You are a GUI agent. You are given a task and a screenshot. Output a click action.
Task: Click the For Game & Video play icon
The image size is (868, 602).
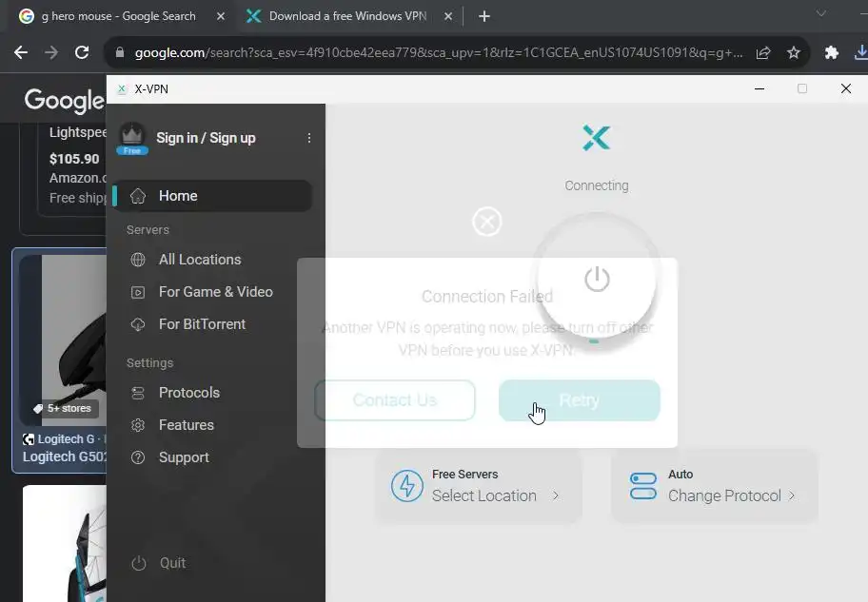138,292
